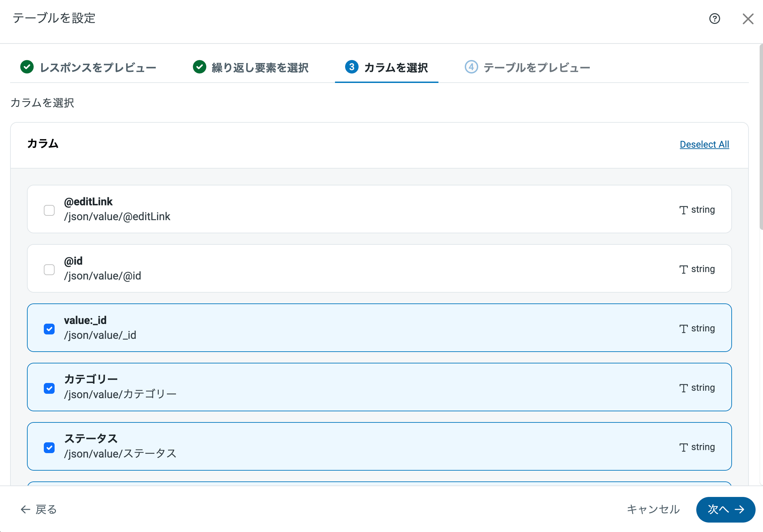Click the string type icon on the @editLink row
This screenshot has height=532, width=763.
pyautogui.click(x=683, y=210)
